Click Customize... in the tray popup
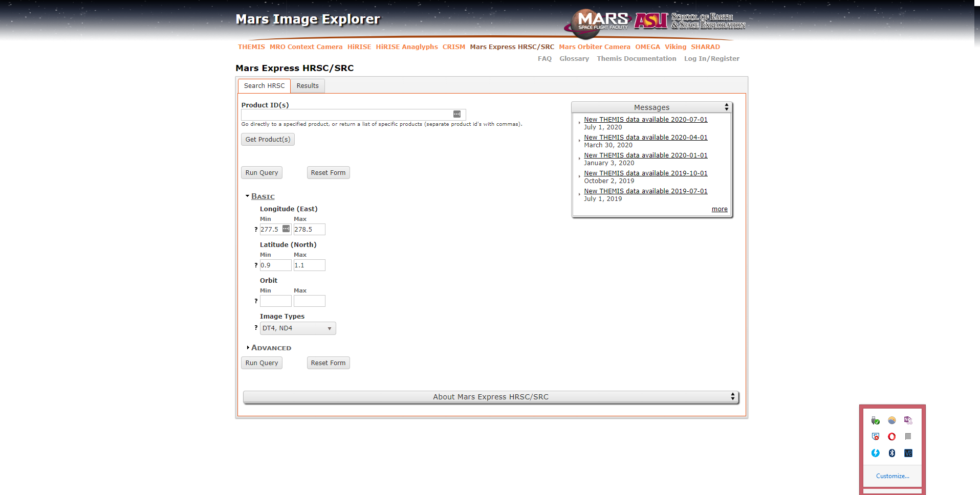This screenshot has width=980, height=495. 892,476
